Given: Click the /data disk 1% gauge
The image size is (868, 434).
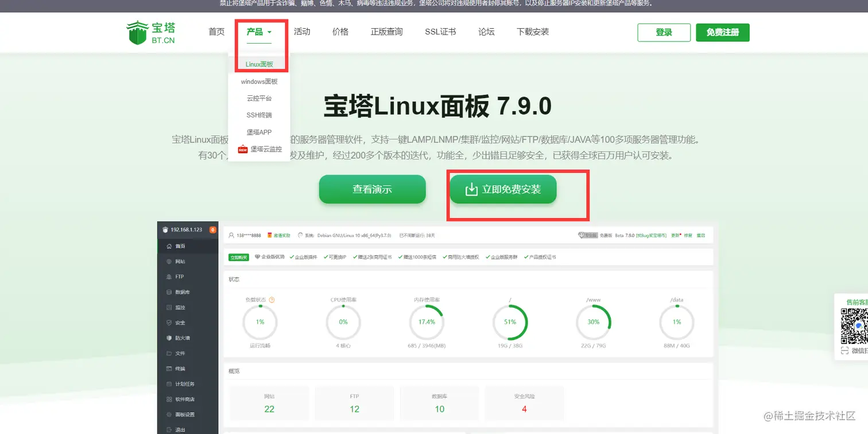Looking at the screenshot, I should click(677, 322).
